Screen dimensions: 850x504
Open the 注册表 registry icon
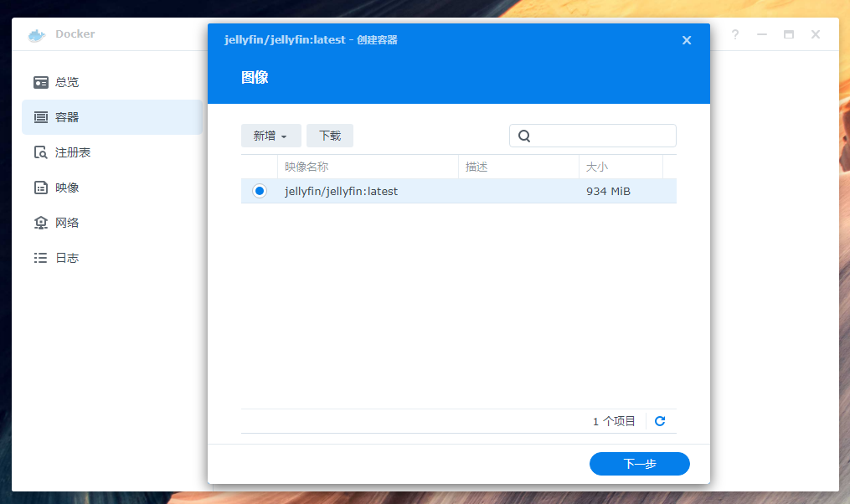41,152
